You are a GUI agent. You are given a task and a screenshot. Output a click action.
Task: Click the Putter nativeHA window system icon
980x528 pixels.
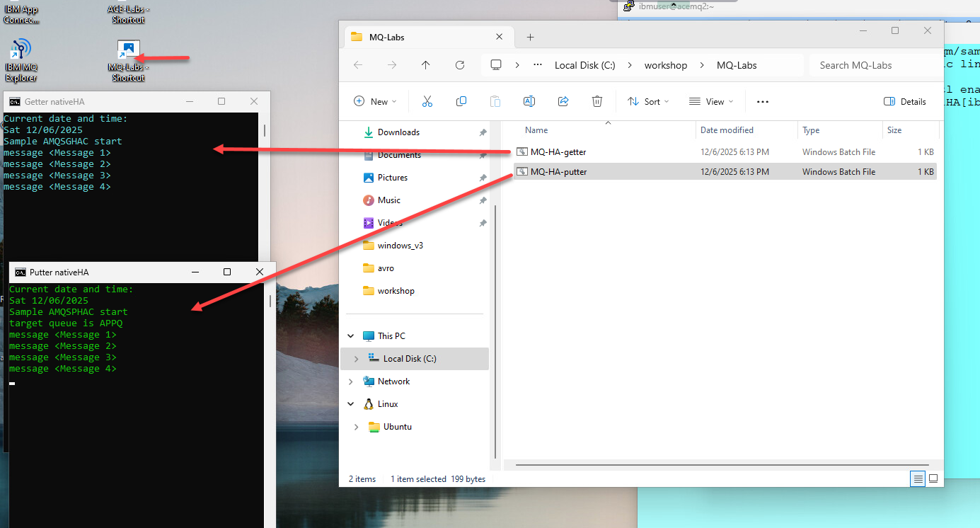click(21, 272)
